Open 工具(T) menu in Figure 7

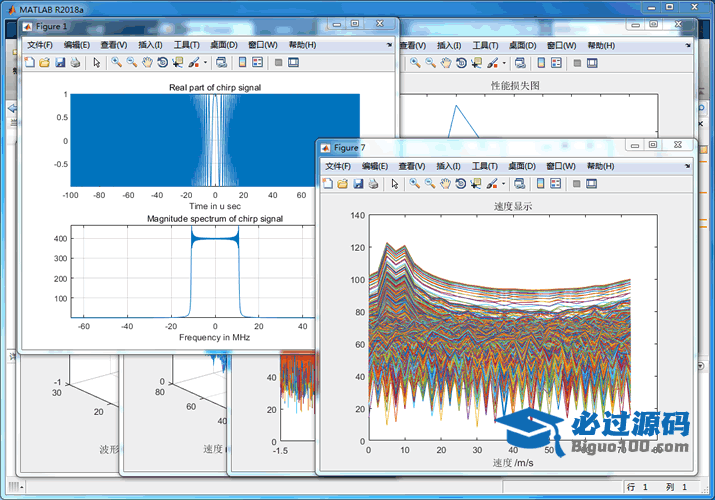[484, 166]
